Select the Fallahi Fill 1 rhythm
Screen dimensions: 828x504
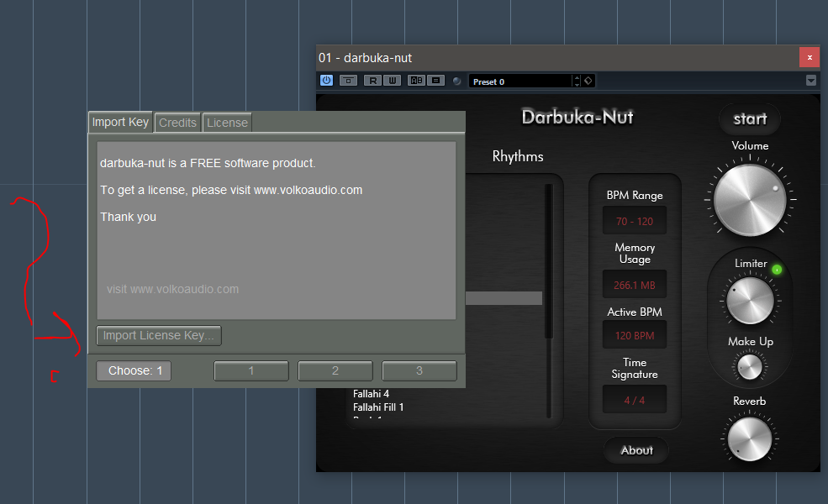pyautogui.click(x=378, y=407)
